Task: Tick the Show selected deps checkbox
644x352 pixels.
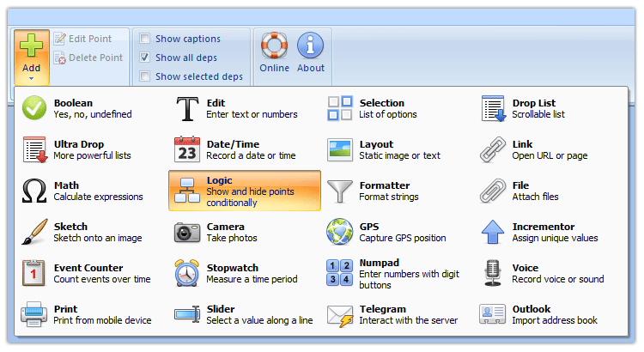Action: point(144,76)
